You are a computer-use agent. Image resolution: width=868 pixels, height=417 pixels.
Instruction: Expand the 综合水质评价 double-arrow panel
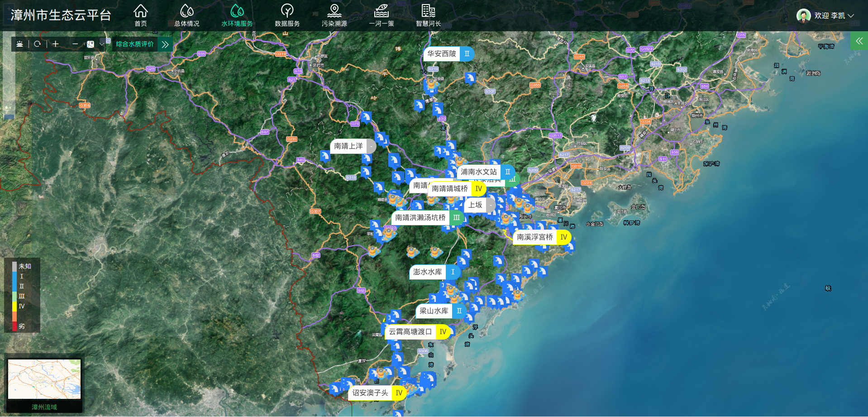[165, 44]
